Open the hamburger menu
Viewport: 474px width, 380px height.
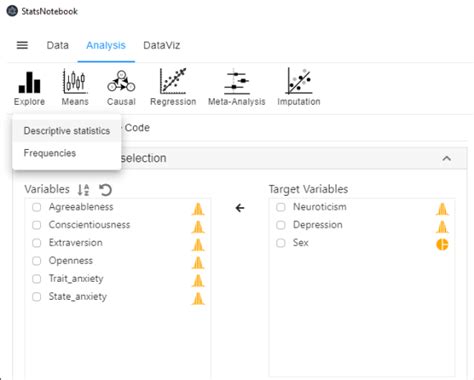(22, 45)
